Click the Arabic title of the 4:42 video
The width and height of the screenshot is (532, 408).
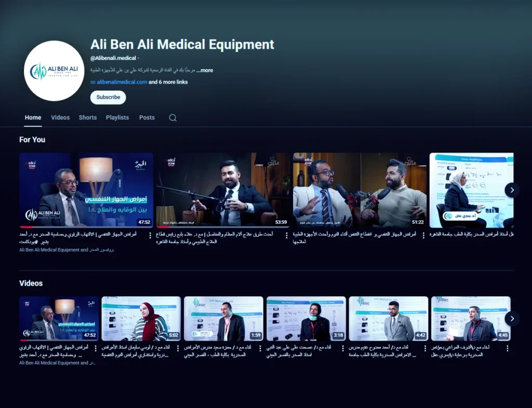(382, 351)
